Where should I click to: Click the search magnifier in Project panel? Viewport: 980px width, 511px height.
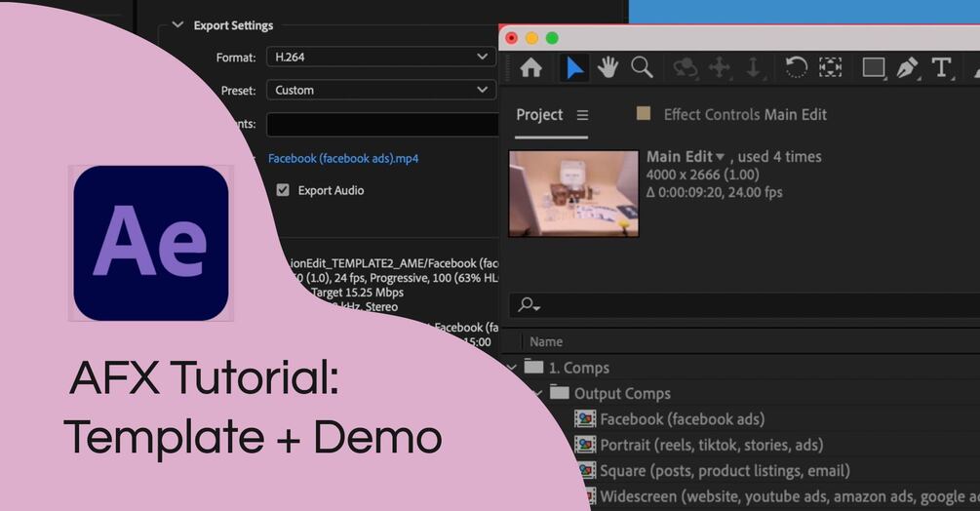click(529, 305)
